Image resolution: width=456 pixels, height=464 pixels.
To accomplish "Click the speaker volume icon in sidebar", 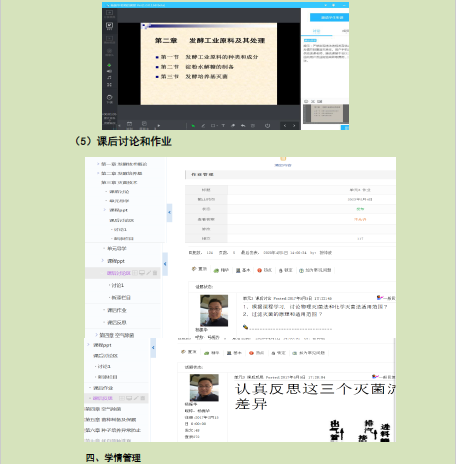I will (109, 71).
